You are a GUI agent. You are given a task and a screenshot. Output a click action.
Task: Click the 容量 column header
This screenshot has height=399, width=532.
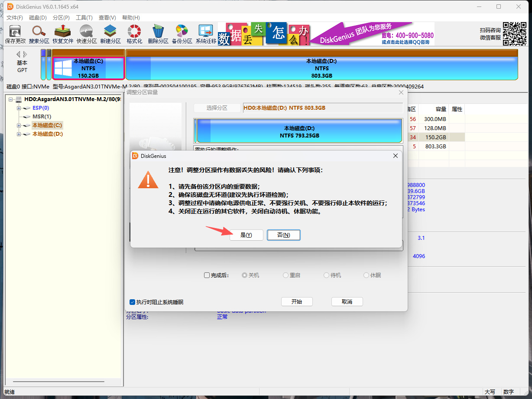434,109
